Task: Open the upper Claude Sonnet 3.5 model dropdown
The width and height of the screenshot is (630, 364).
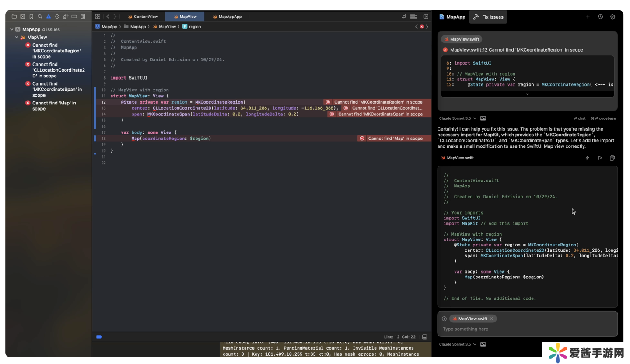Action: point(458,118)
